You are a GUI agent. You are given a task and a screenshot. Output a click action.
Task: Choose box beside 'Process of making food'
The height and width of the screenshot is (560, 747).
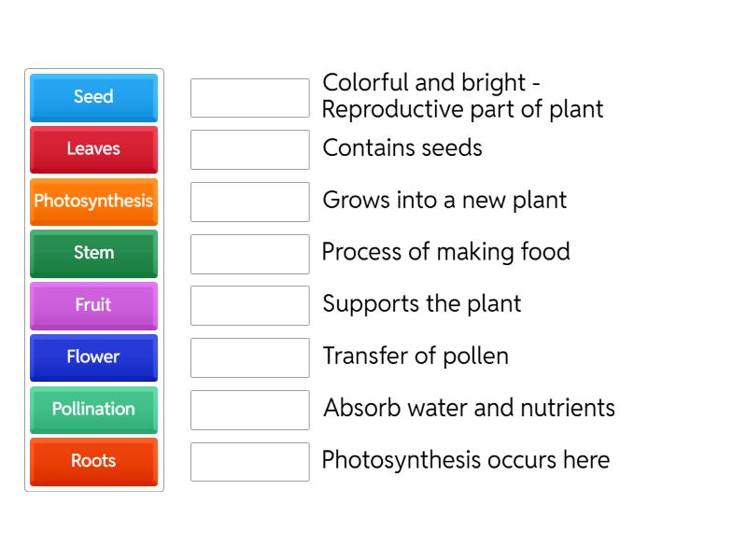pos(249,254)
